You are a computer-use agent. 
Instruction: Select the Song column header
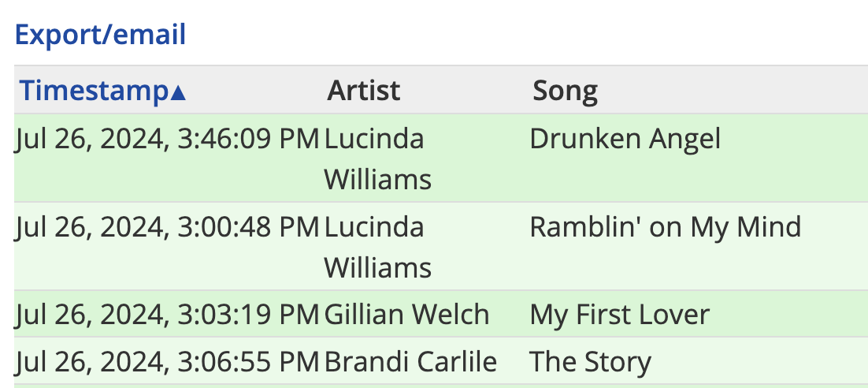566,91
